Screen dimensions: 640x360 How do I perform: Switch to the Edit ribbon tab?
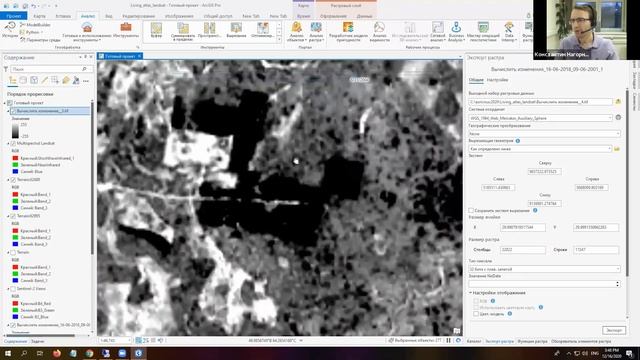pos(138,16)
